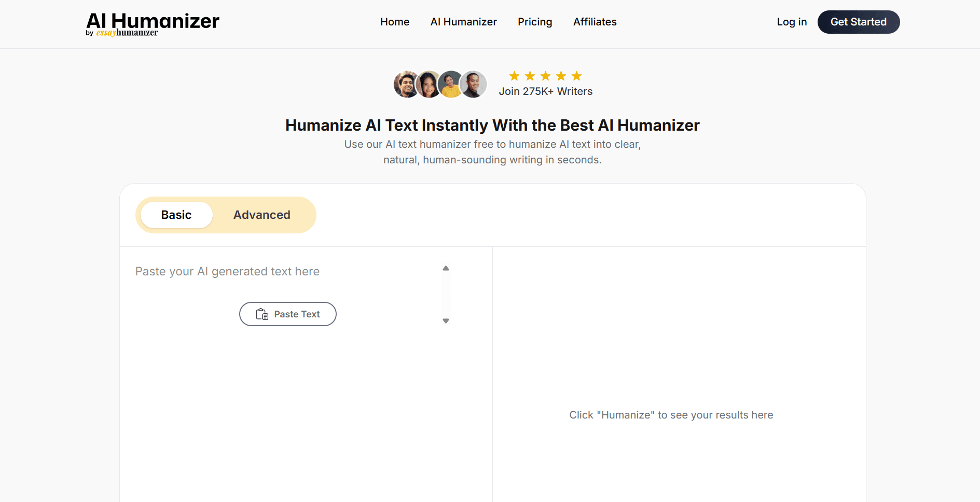Click the 'by essayhumanizer' tagline under the logo
Image resolution: width=980 pixels, height=502 pixels.
[122, 33]
